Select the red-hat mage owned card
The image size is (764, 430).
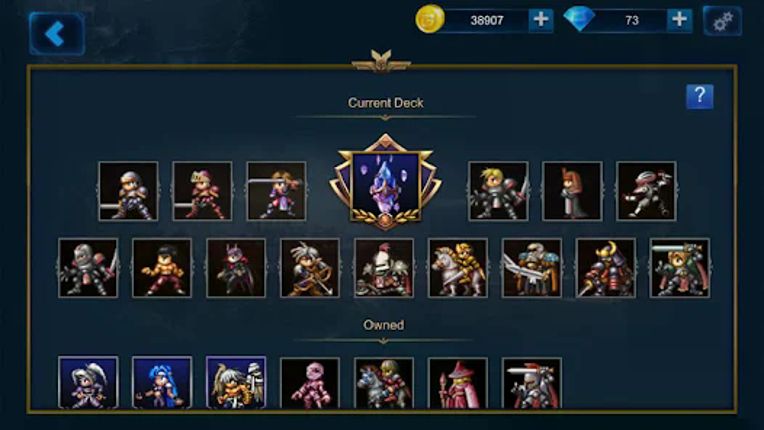click(458, 383)
